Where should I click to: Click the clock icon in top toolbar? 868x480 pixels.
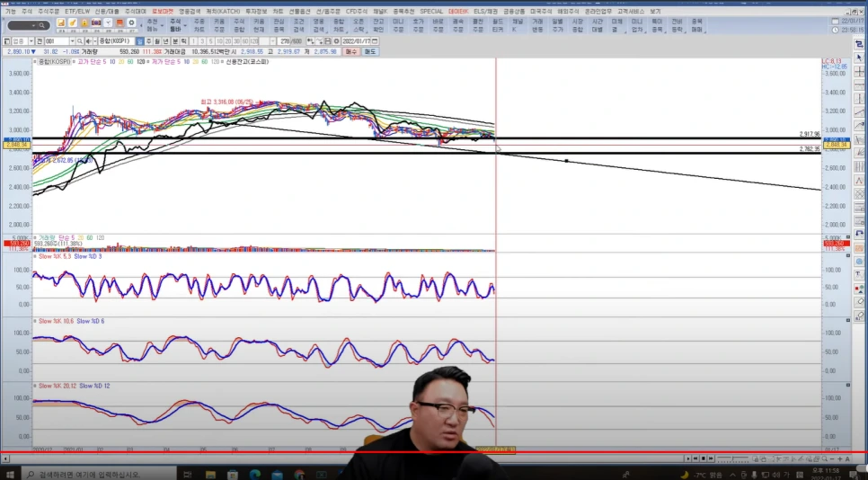[x=108, y=22]
